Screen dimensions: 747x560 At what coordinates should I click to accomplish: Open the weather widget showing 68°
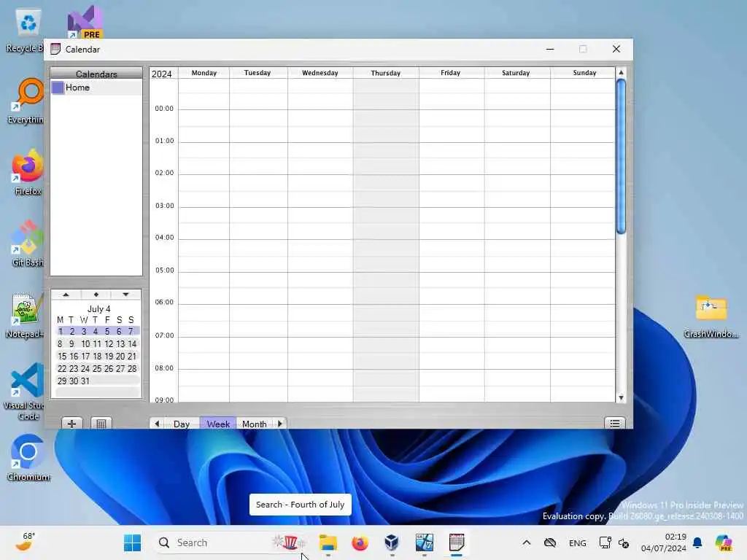point(25,542)
